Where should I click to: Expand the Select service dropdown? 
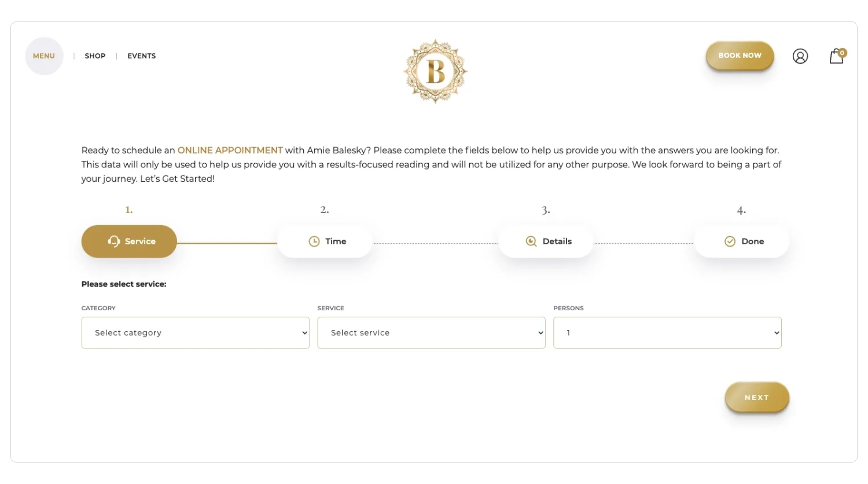[x=431, y=333]
